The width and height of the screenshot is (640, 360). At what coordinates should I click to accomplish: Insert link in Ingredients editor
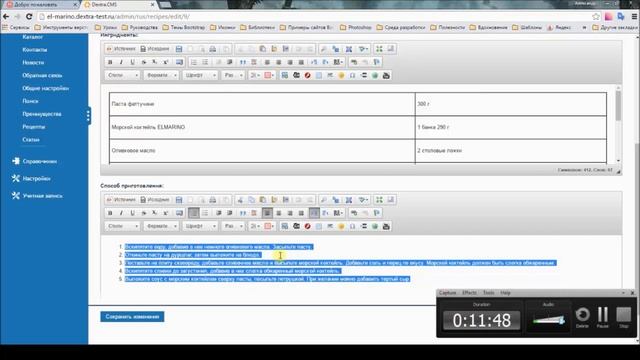click(x=354, y=62)
